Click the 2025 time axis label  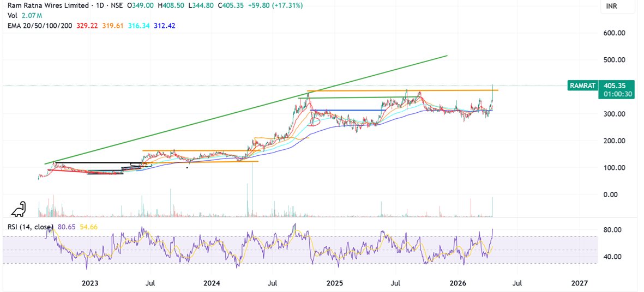335,283
